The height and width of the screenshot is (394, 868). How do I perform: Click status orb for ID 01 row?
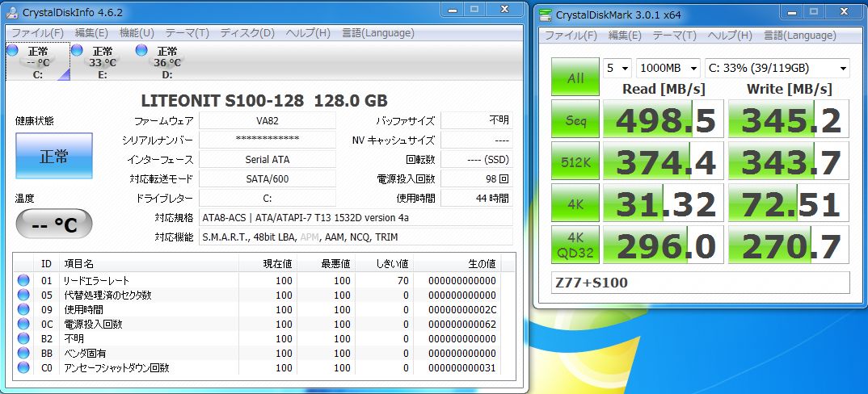coord(23,280)
